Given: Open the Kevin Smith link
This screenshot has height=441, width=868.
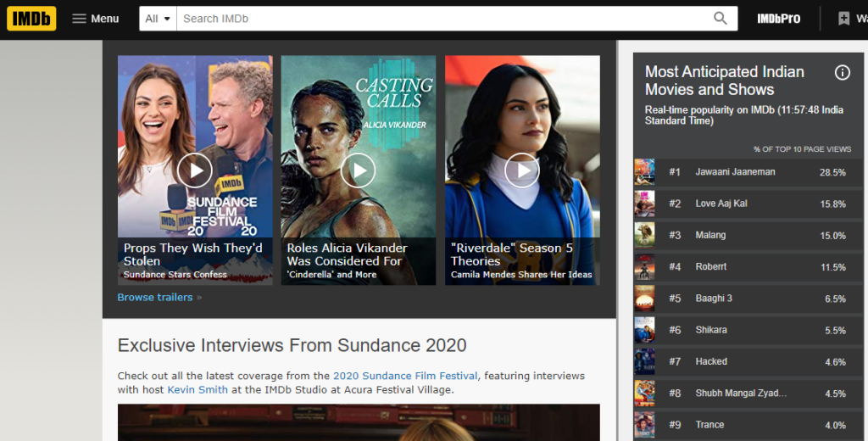Looking at the screenshot, I should pyautogui.click(x=198, y=390).
